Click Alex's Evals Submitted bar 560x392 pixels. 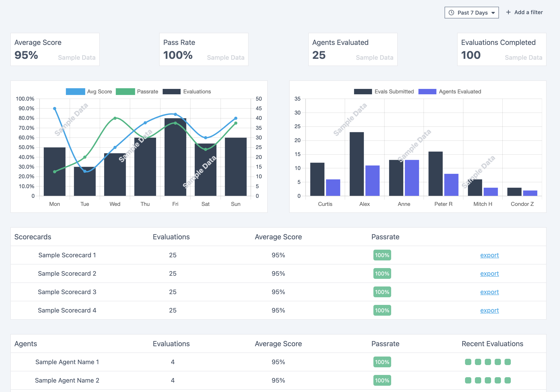pyautogui.click(x=357, y=164)
